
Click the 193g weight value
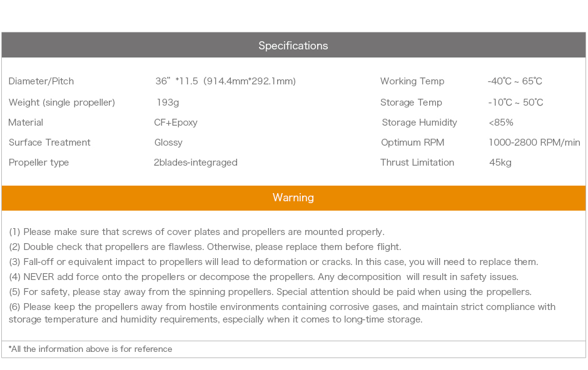click(x=168, y=102)
